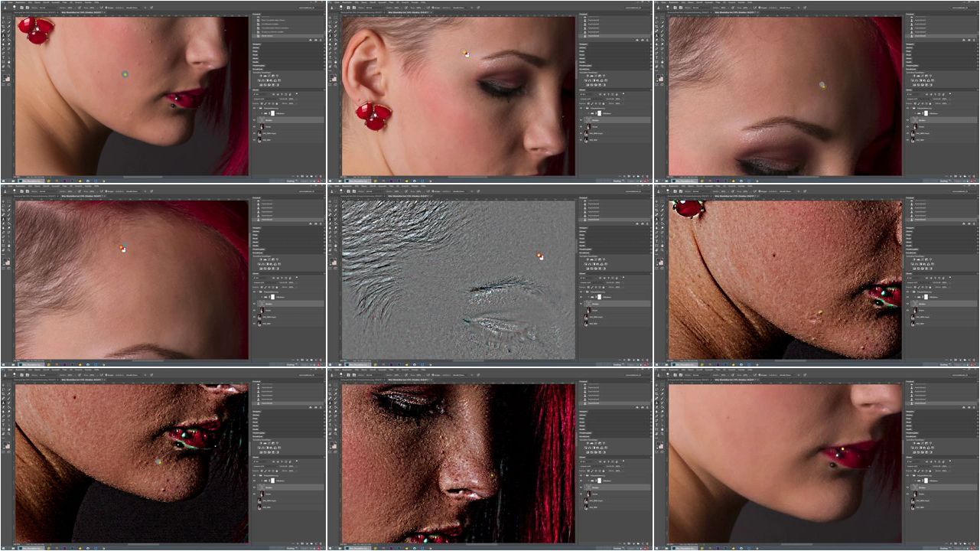Toggle the layer group eye in the yellow-dot lips screenshot
980x551 pixels.
coord(907,475)
